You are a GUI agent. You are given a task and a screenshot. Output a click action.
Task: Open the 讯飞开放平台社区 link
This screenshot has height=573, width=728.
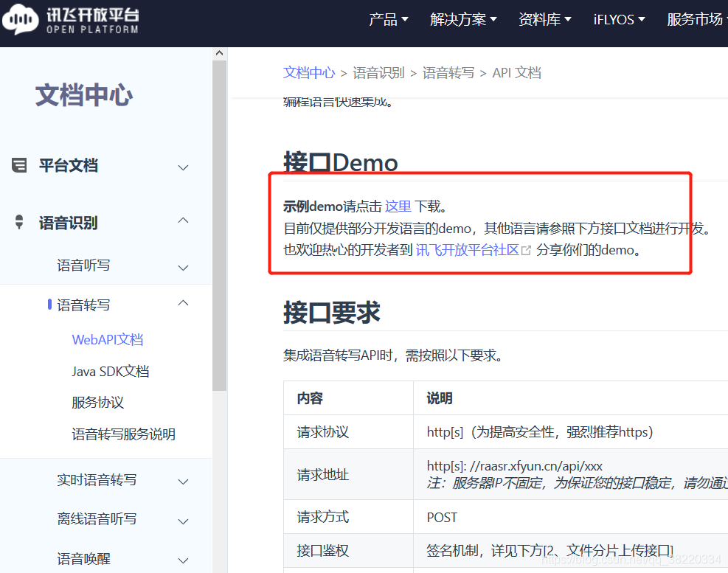(468, 250)
